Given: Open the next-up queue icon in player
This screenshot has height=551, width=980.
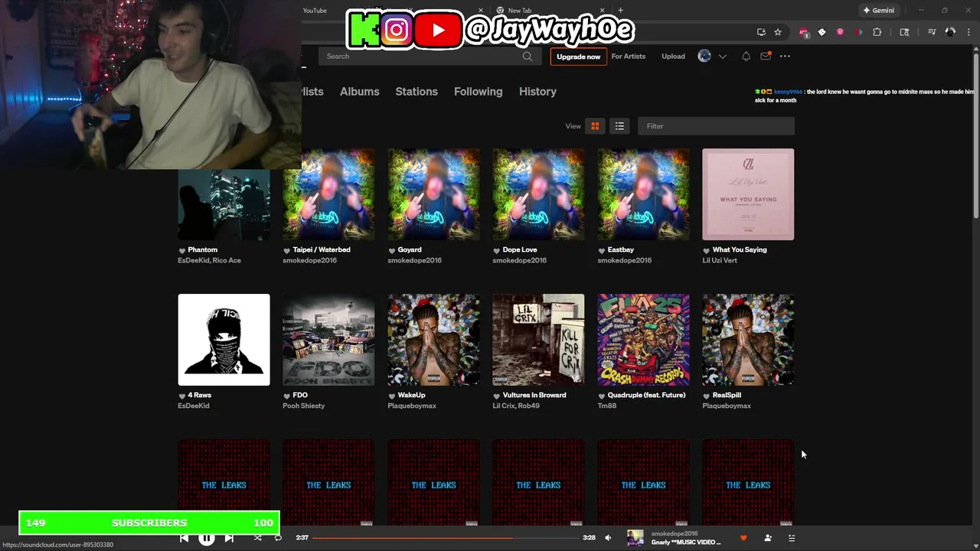Looking at the screenshot, I should click(792, 538).
